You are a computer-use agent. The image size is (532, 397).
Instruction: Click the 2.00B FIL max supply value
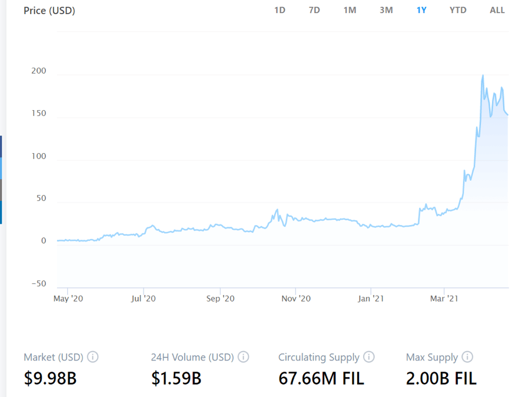click(x=443, y=378)
